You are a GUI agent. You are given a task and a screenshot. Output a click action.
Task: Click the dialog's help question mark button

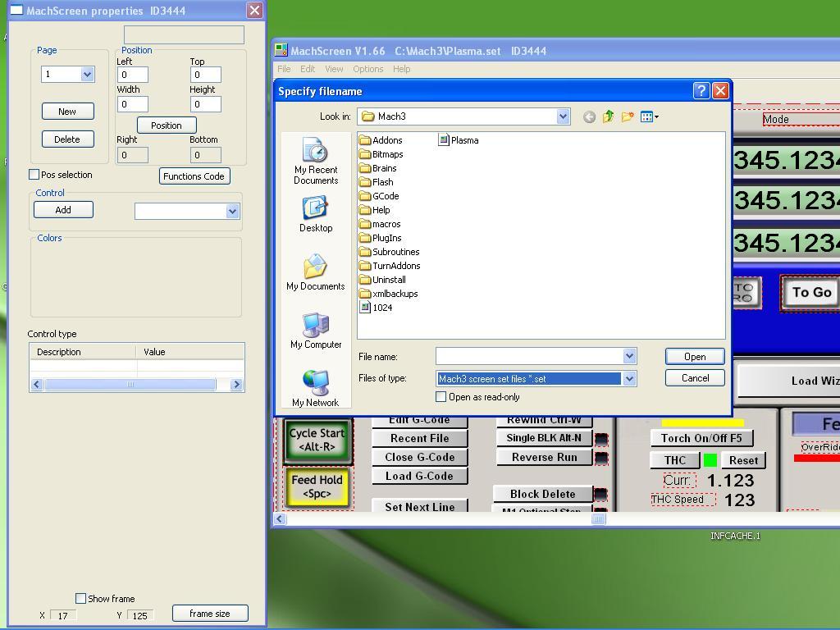pyautogui.click(x=701, y=91)
